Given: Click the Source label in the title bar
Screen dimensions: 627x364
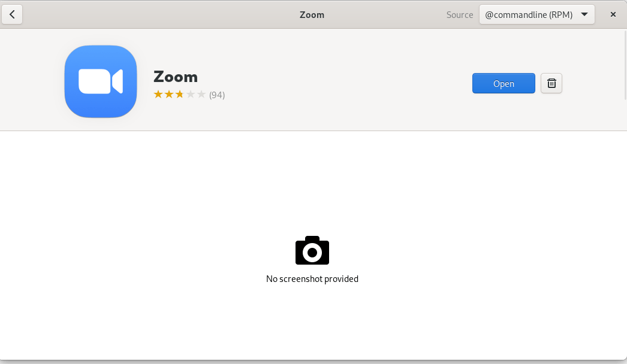Looking at the screenshot, I should pos(459,14).
